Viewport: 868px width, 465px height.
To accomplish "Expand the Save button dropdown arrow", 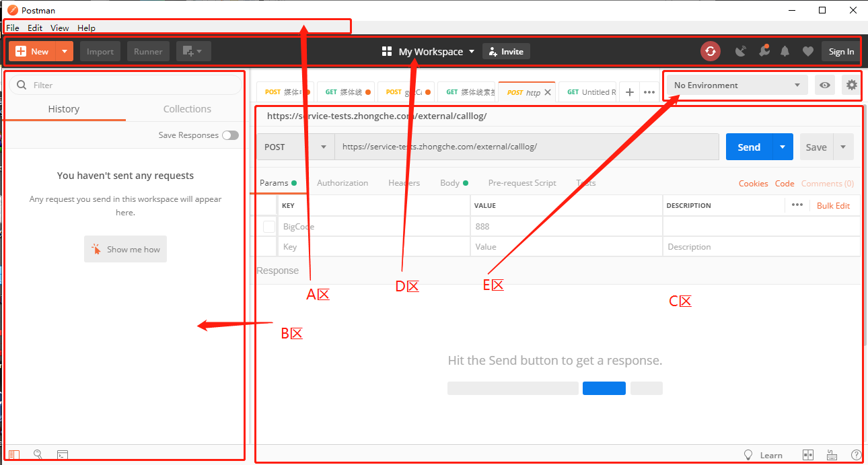I will pyautogui.click(x=844, y=147).
